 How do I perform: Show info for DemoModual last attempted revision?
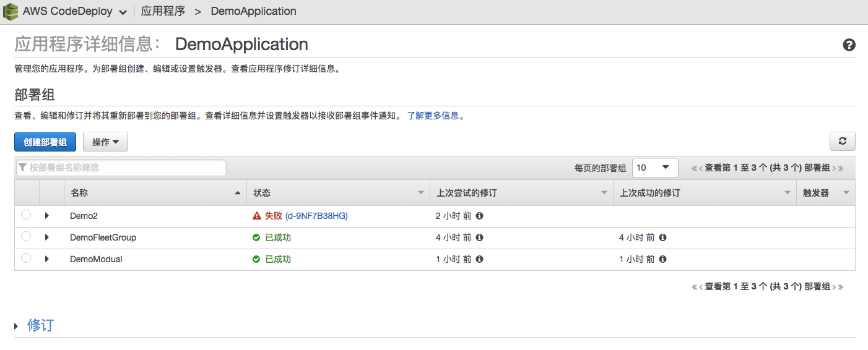[x=479, y=259]
